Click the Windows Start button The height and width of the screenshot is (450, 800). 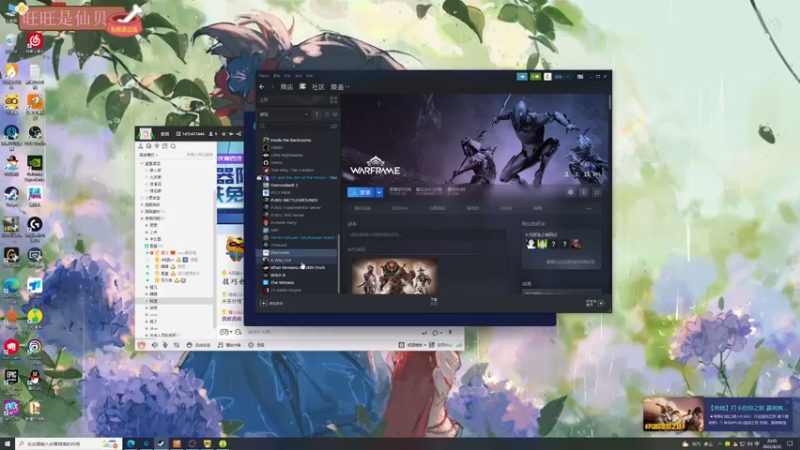(7, 444)
